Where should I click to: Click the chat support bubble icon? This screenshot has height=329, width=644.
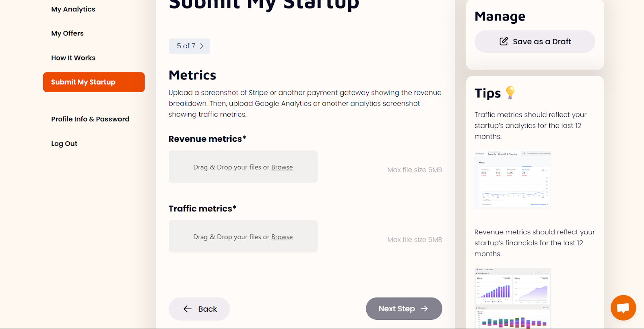[623, 308]
